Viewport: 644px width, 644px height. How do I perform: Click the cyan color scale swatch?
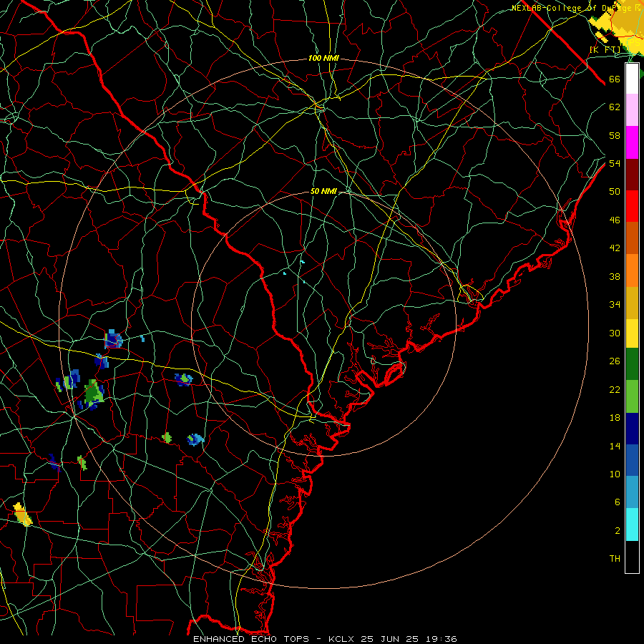coord(632,525)
